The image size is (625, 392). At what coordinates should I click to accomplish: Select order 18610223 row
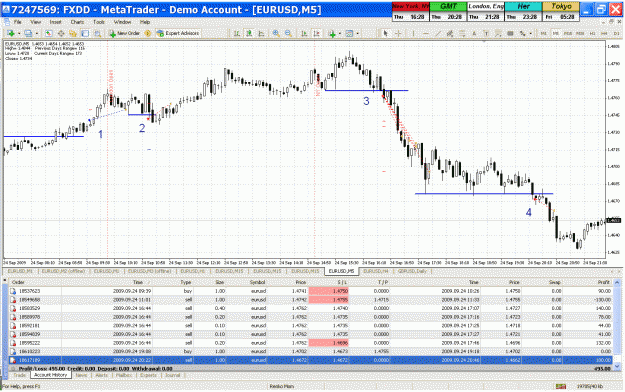pos(311,352)
